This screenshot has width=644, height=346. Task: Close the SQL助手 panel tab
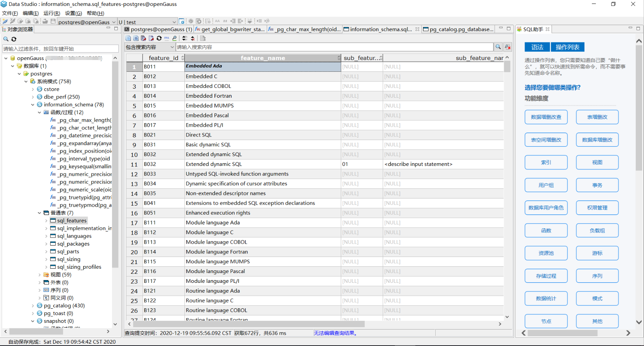548,29
